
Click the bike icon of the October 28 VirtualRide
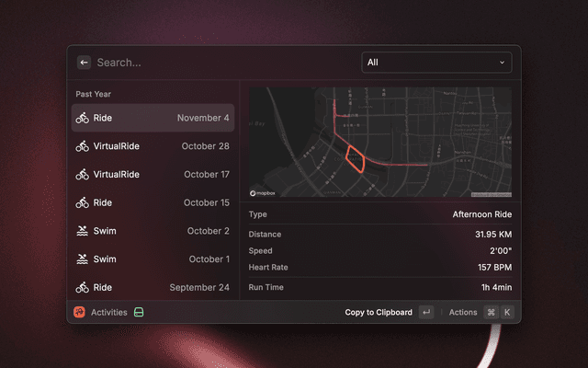click(x=83, y=146)
